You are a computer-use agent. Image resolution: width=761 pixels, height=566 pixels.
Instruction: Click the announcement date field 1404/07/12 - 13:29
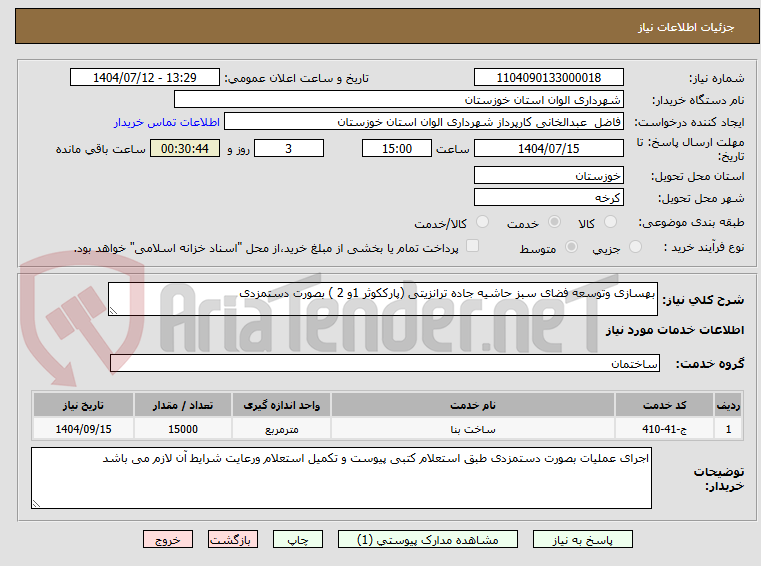(145, 78)
